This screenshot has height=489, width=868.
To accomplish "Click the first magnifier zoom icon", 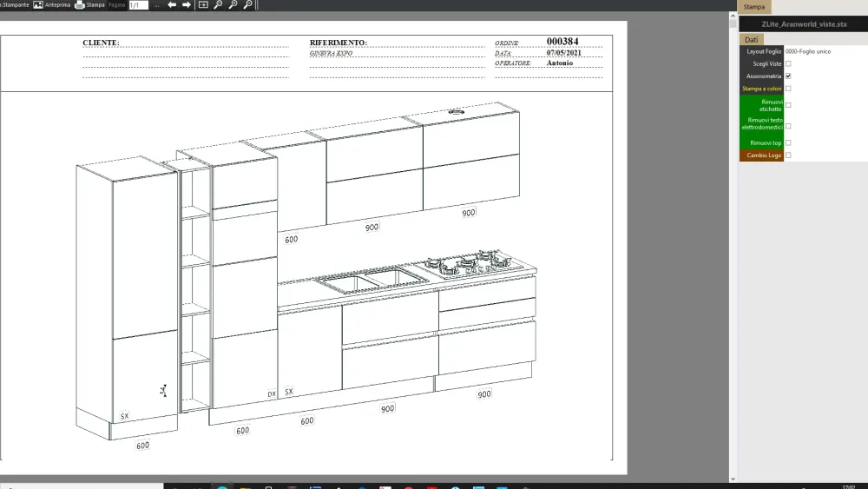I will tap(219, 5).
